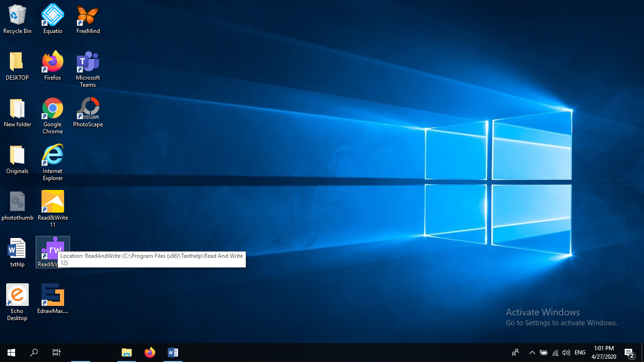Select the Google Chrome shortcut
This screenshot has width=644, height=362.
tap(53, 116)
